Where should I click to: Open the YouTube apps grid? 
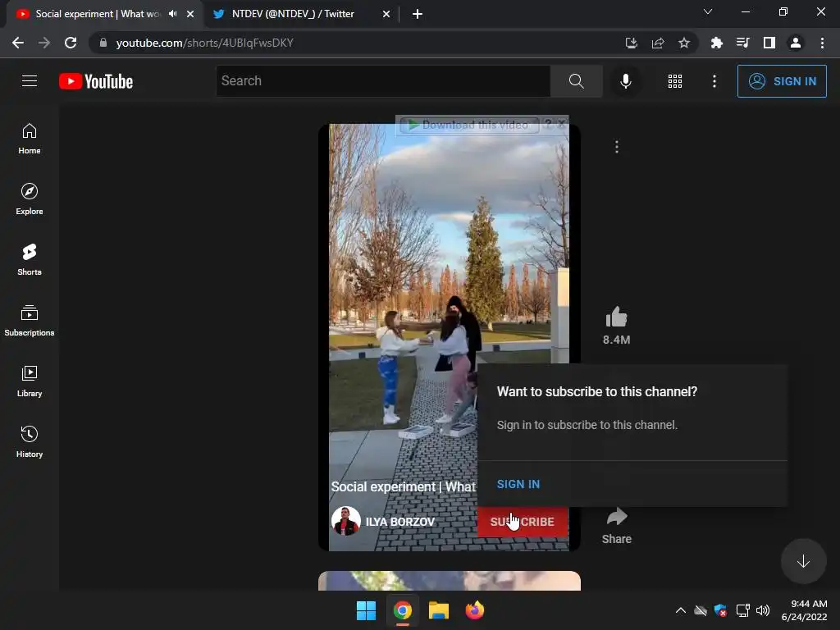click(x=675, y=81)
